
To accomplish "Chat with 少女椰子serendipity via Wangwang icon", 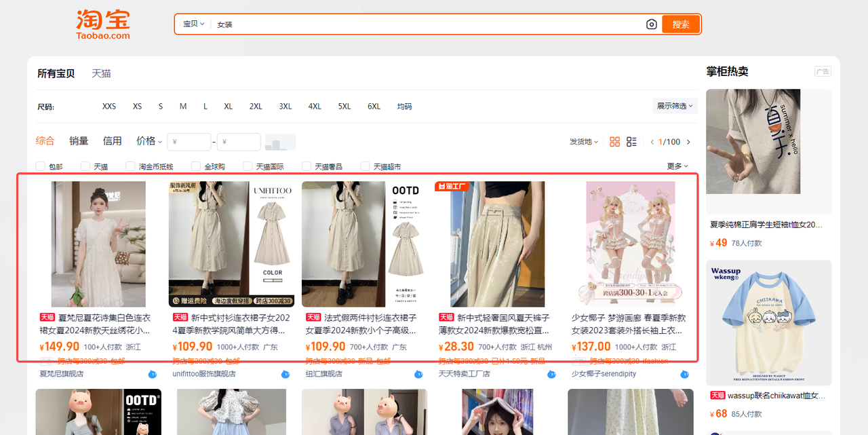I will pos(684,374).
